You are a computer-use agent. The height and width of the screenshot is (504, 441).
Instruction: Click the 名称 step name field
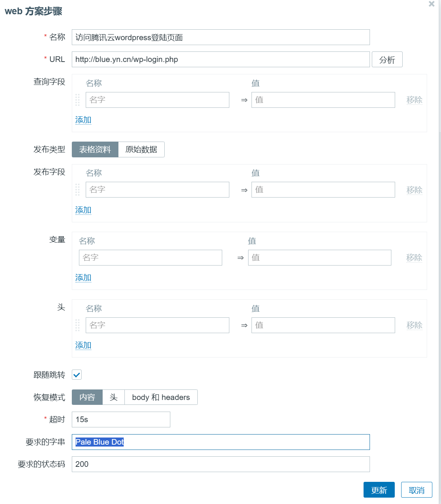click(221, 37)
